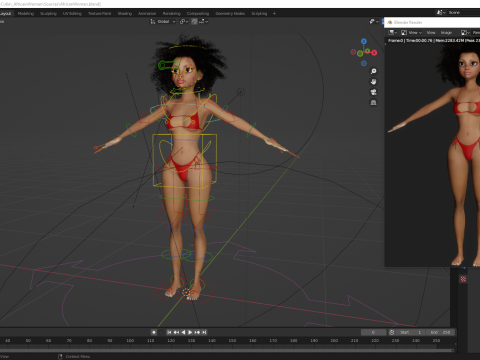Jump to the previous keyframe

click(176, 332)
